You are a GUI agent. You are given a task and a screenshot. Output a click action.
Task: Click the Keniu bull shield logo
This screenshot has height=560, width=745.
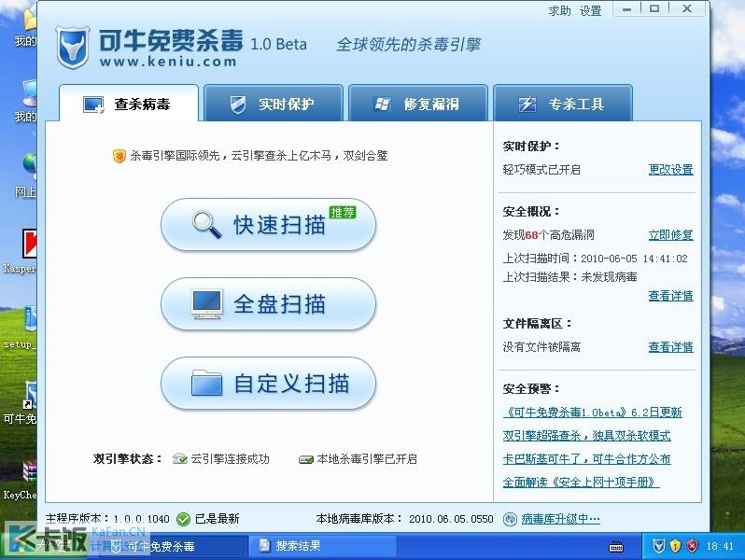point(73,48)
